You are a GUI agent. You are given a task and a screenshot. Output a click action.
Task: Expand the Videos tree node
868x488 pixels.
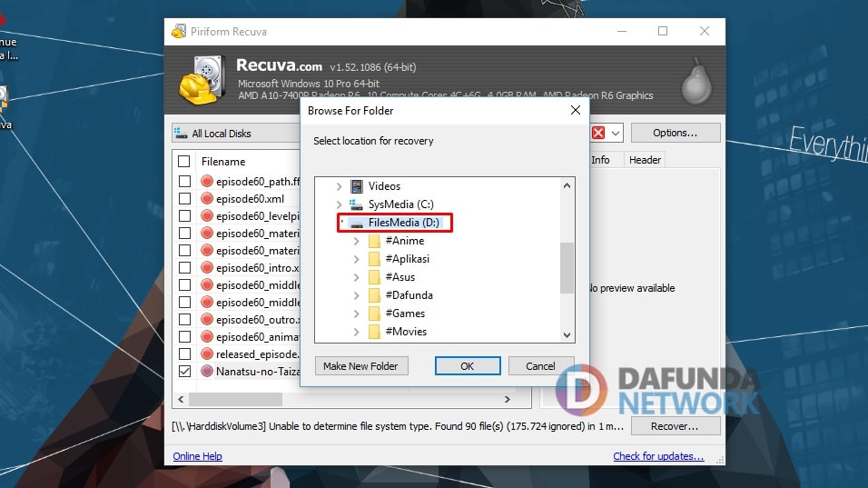pos(340,186)
